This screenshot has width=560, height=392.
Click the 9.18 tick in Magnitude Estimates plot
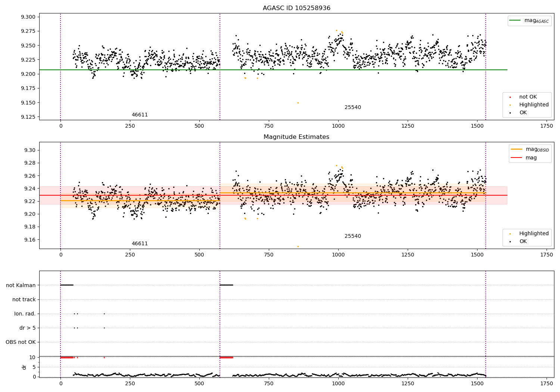29,227
